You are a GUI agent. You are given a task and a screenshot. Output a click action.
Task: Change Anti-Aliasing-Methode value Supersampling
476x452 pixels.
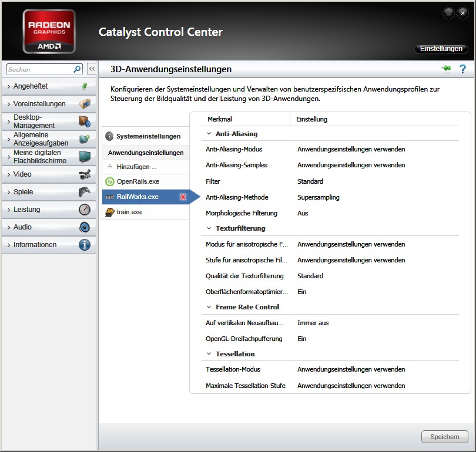[x=319, y=197]
